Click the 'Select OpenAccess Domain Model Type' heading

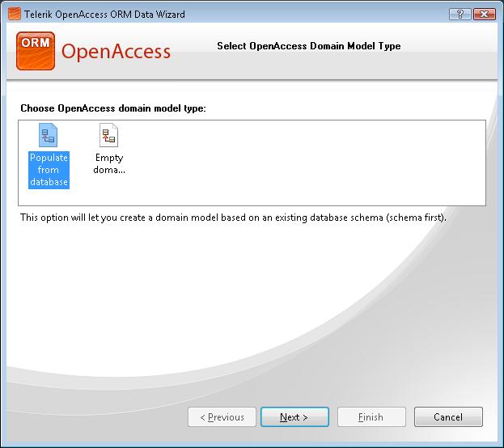pos(309,46)
